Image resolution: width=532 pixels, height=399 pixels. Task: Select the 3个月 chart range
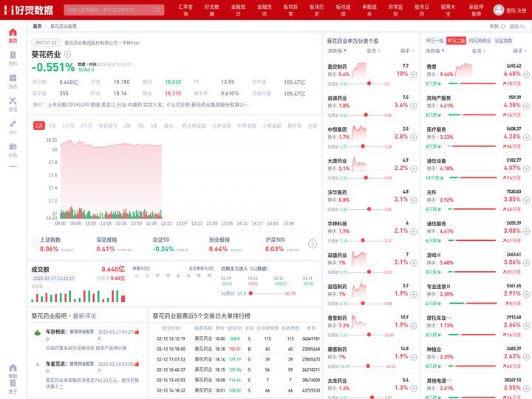pos(86,126)
